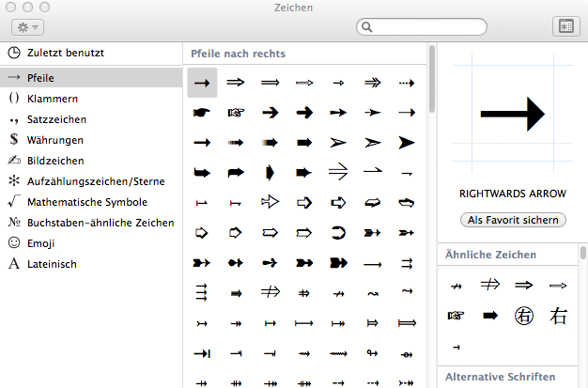Open Aufzählungszeichen/Sterne category
588x388 pixels.
[91, 181]
